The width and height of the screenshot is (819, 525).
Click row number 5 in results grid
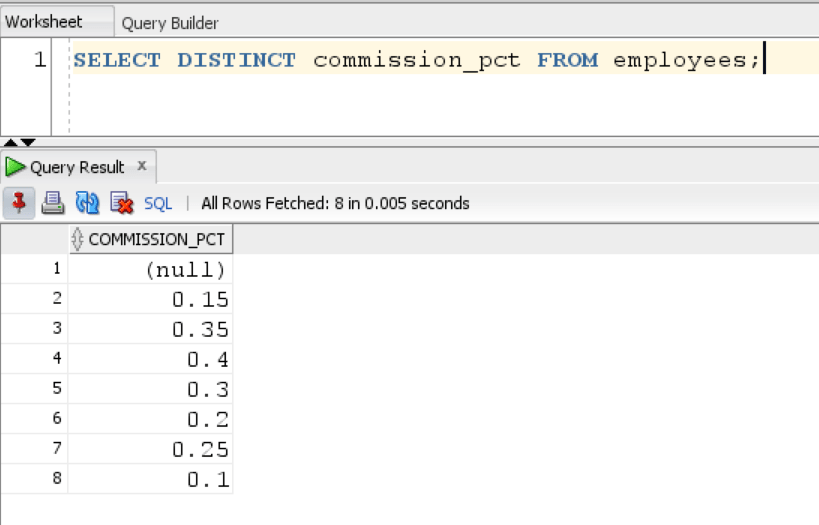click(57, 388)
